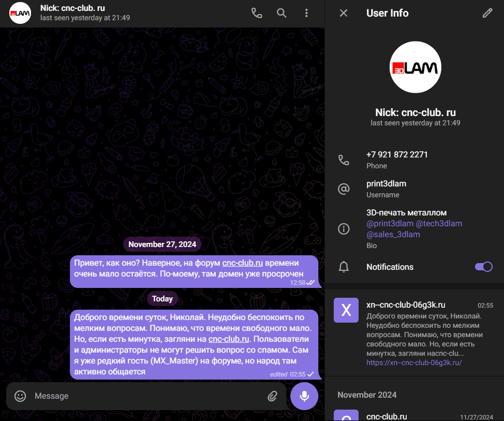Click the Today date badge

tap(162, 299)
